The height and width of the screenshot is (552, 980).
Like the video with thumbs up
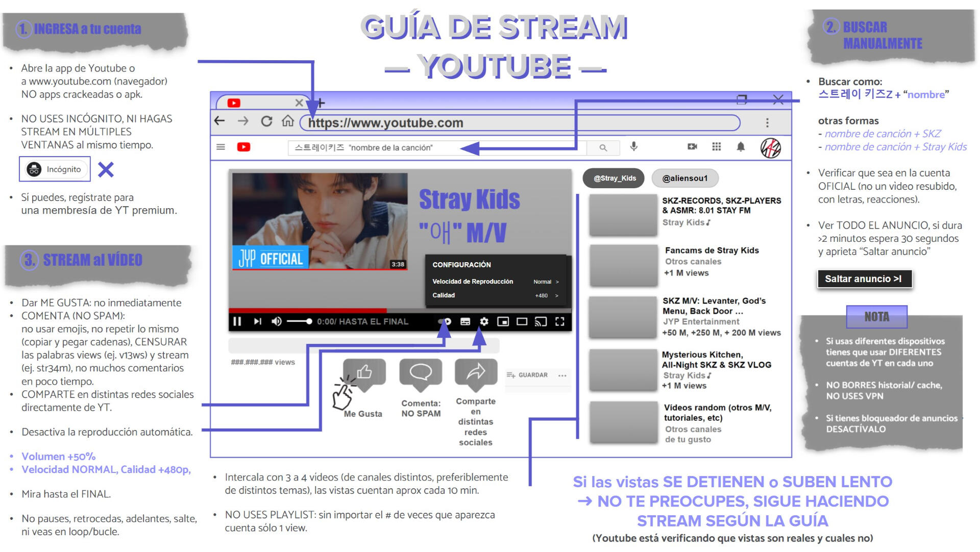click(364, 372)
